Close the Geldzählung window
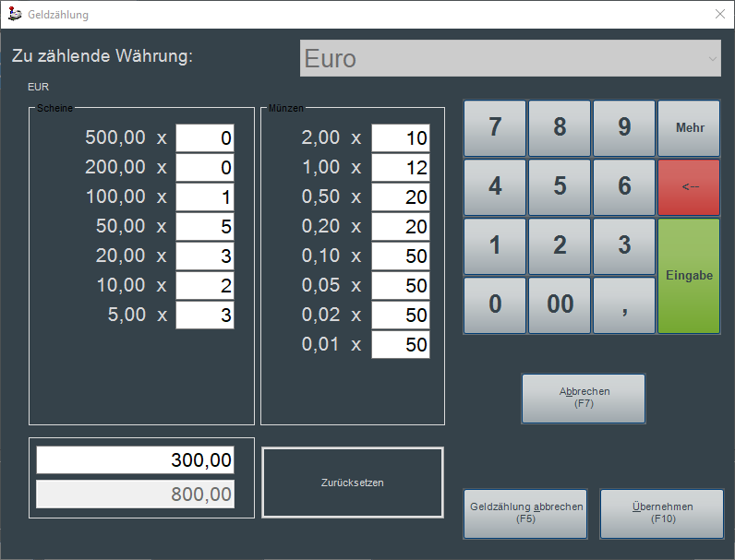Image resolution: width=735 pixels, height=560 pixels. [x=720, y=15]
